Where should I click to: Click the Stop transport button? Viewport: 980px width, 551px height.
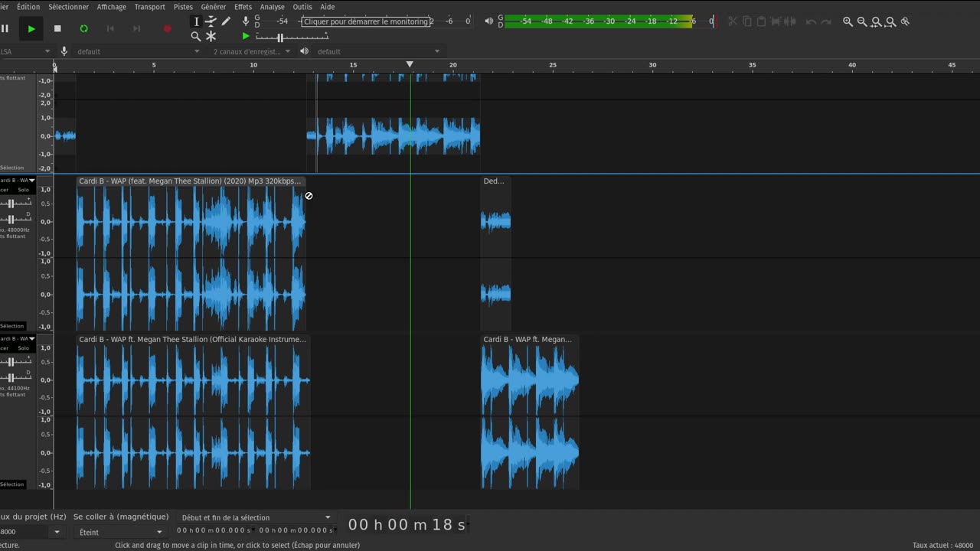57,28
